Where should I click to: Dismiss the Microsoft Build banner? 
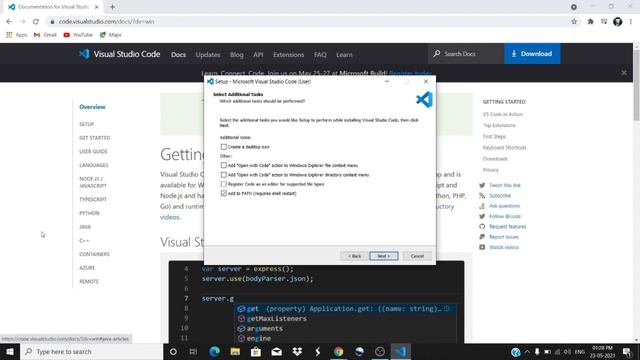pos(624,73)
